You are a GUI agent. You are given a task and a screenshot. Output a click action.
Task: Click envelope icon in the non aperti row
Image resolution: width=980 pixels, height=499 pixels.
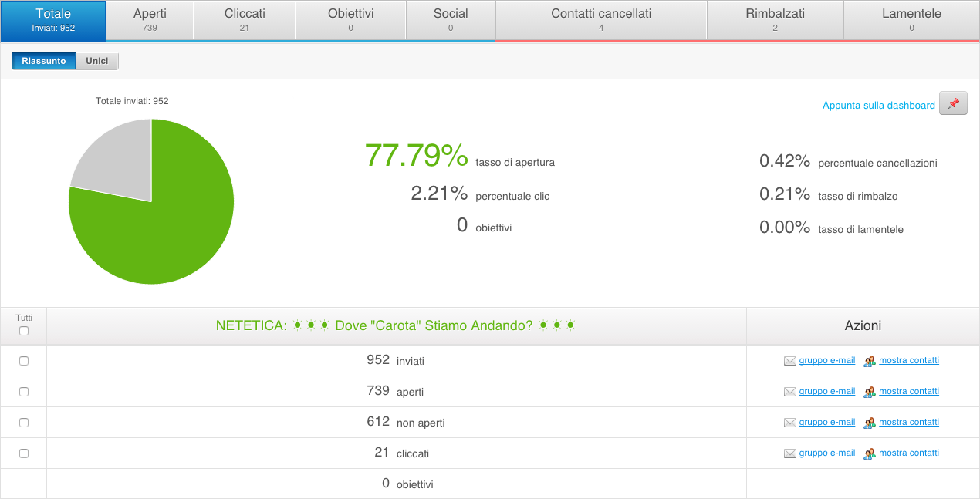(x=789, y=423)
